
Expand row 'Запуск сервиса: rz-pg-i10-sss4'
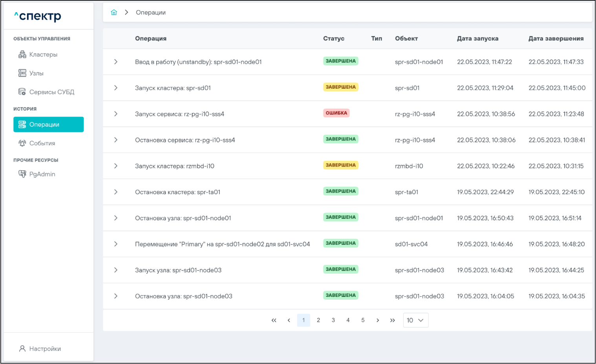pos(116,114)
